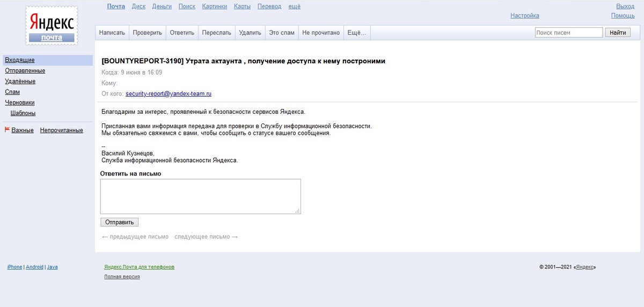
Task: Open the Java app link
Action: point(53,267)
